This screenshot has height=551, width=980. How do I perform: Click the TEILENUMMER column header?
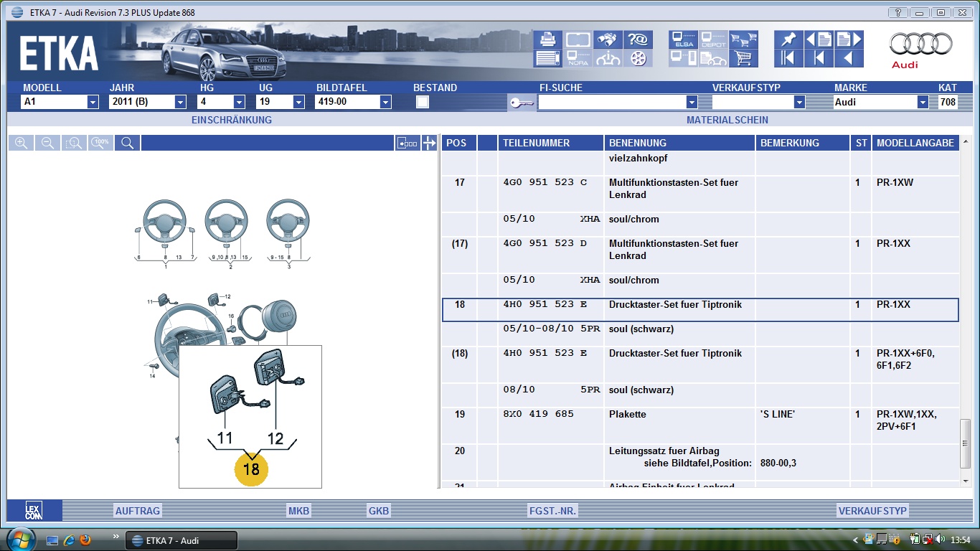(x=551, y=143)
